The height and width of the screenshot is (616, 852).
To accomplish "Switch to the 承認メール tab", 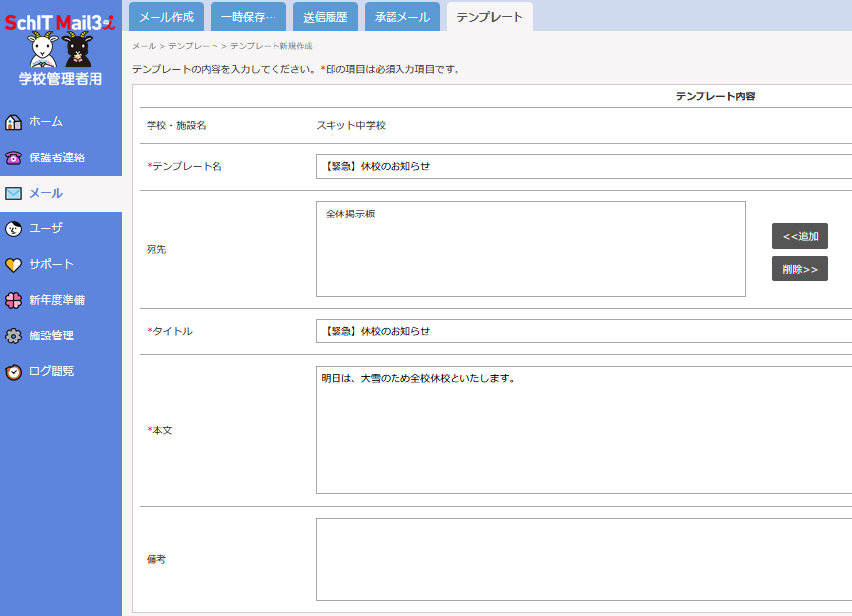I will 402,17.
